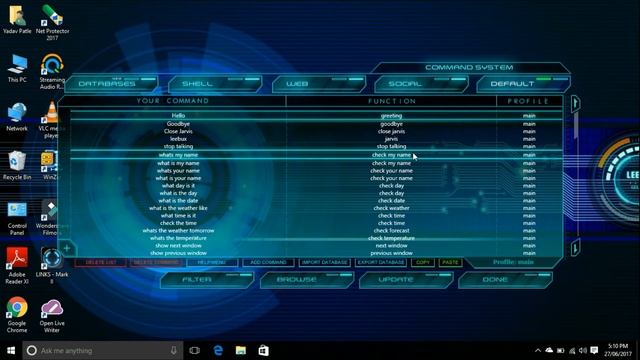Launch Google Chrome from the desktop
Image resolution: width=640 pixels, height=360 pixels.
click(17, 315)
